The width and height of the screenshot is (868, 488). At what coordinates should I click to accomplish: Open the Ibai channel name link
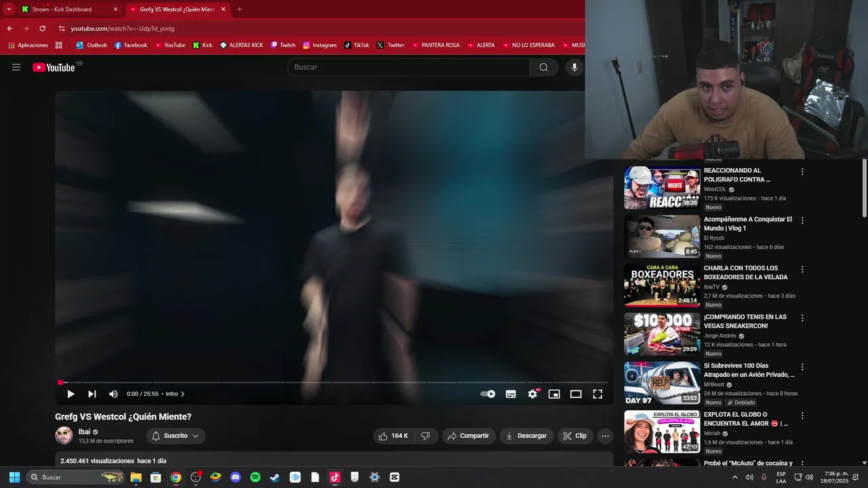84,432
